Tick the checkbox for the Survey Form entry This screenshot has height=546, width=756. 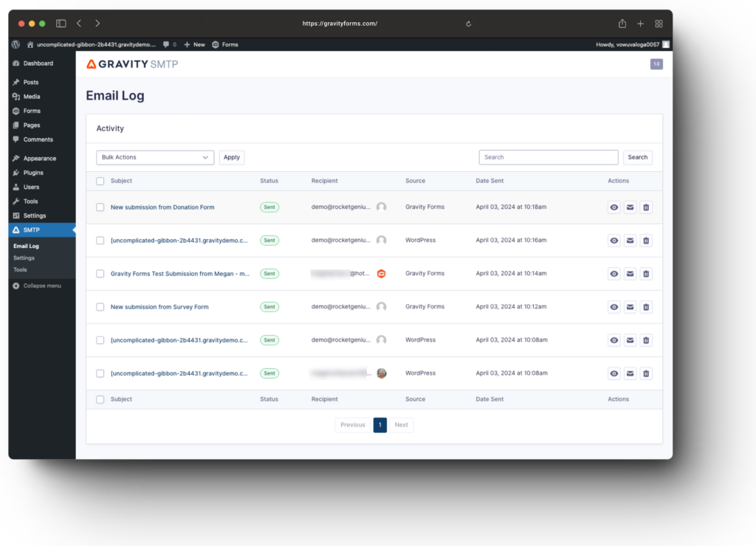pos(100,307)
